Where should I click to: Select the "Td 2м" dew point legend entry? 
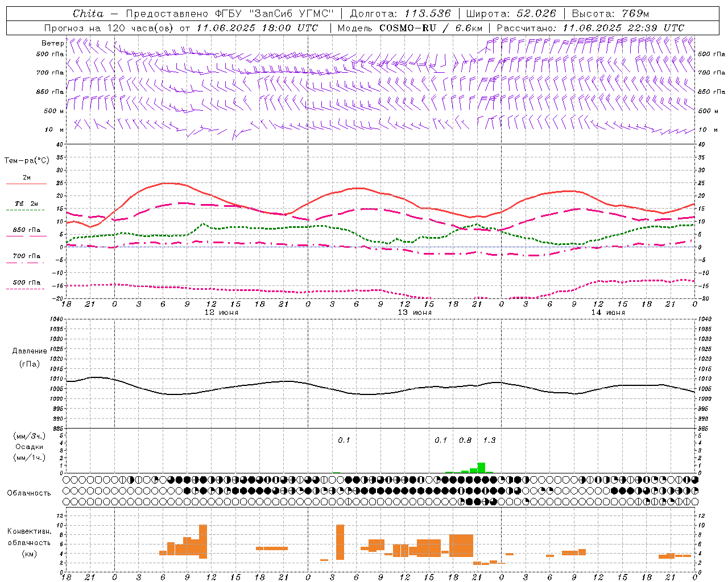point(26,203)
